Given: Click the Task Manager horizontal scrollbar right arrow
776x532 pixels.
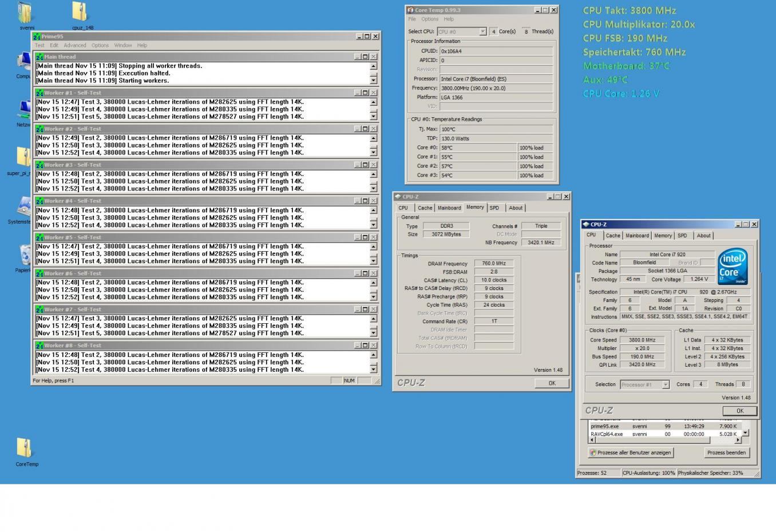Looking at the screenshot, I should pos(738,440).
